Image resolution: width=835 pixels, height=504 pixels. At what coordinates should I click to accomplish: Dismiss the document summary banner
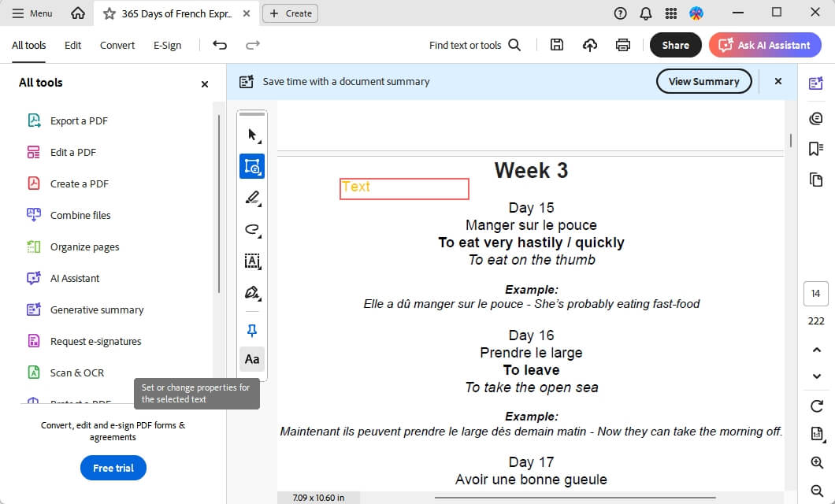pos(778,81)
